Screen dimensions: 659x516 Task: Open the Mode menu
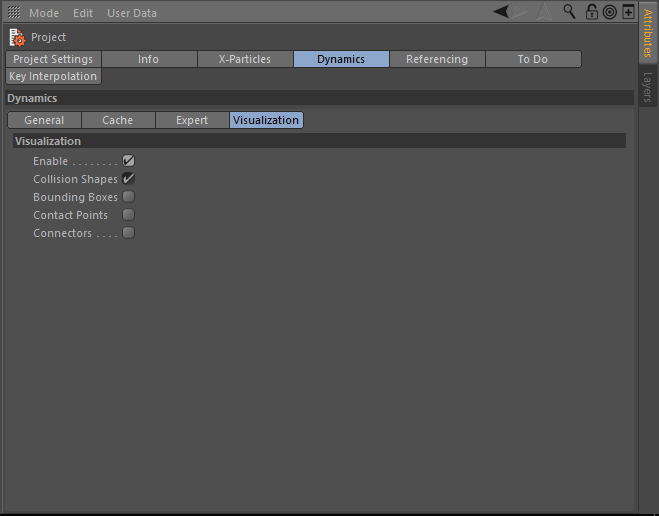[44, 13]
